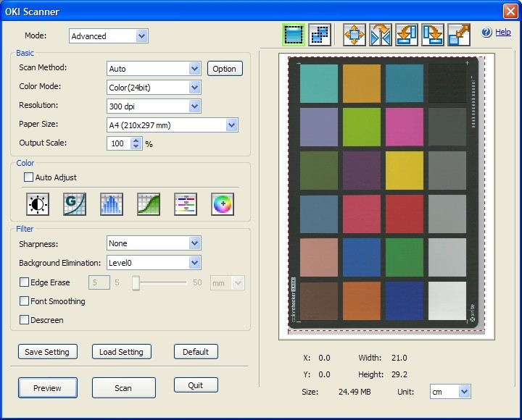This screenshot has height=420, width=522.
Task: Click the Option button
Action: tap(225, 69)
